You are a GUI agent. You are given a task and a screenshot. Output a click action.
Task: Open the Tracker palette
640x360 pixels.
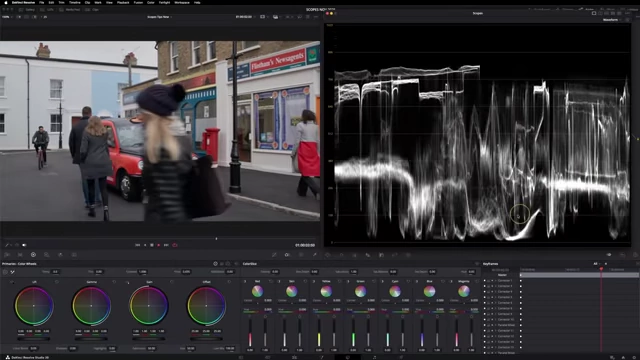tap(341, 255)
